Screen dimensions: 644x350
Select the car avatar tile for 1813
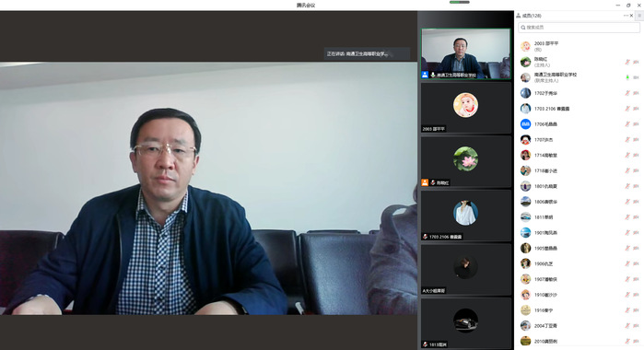pos(466,323)
